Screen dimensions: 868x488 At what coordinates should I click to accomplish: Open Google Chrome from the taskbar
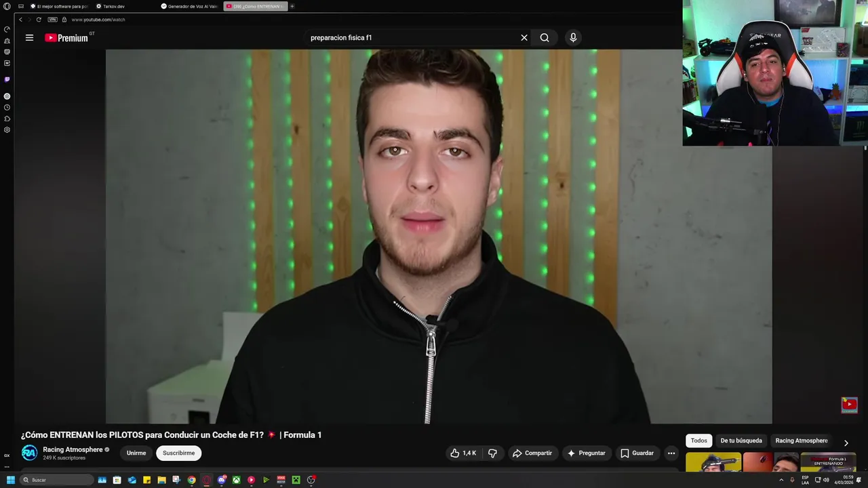coord(191,480)
